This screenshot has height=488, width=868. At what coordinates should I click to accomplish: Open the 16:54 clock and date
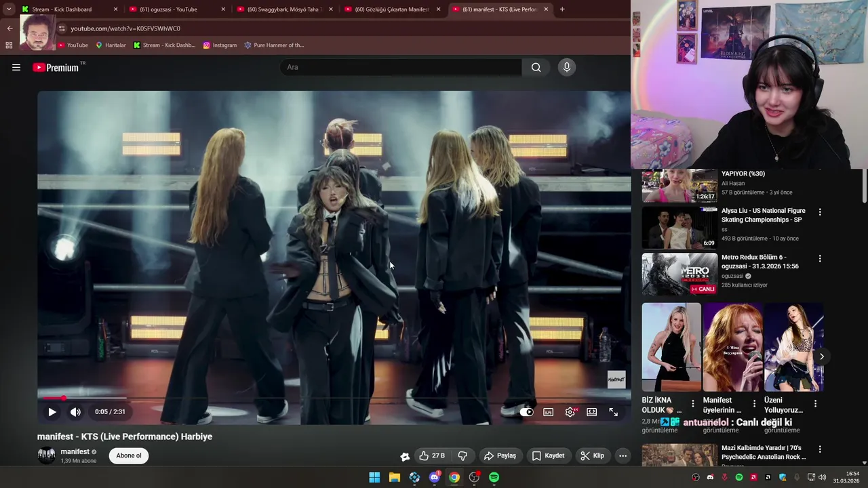click(x=846, y=477)
